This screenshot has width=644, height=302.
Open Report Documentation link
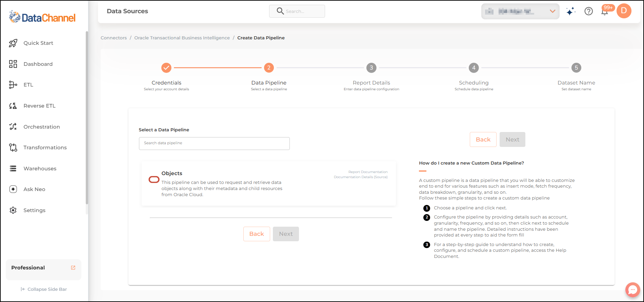coord(368,172)
